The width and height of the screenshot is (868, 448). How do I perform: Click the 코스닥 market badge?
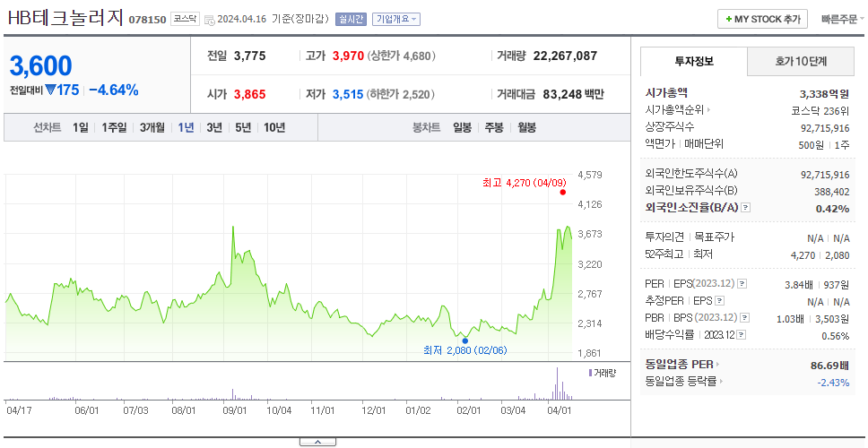pos(185,19)
